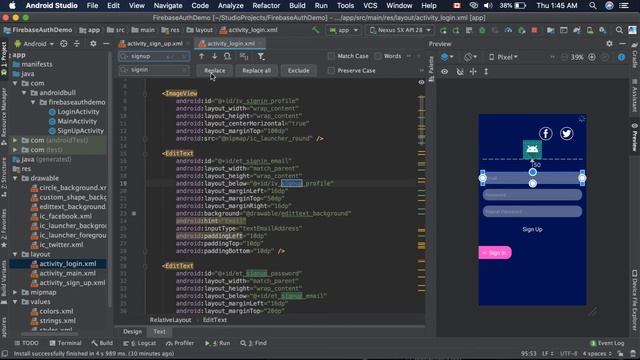Click the Replace button
The height and width of the screenshot is (360, 640).
tap(215, 71)
